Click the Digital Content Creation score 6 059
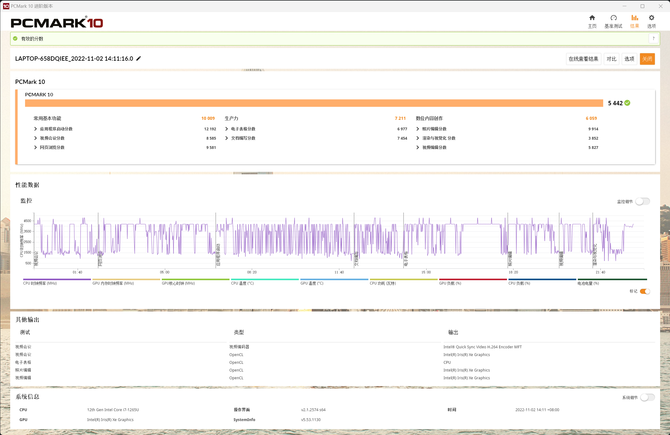The image size is (670, 435). click(591, 118)
